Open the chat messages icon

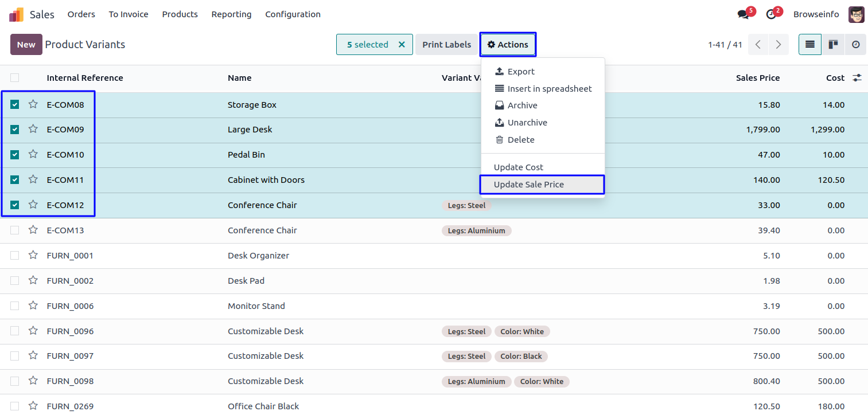click(744, 14)
